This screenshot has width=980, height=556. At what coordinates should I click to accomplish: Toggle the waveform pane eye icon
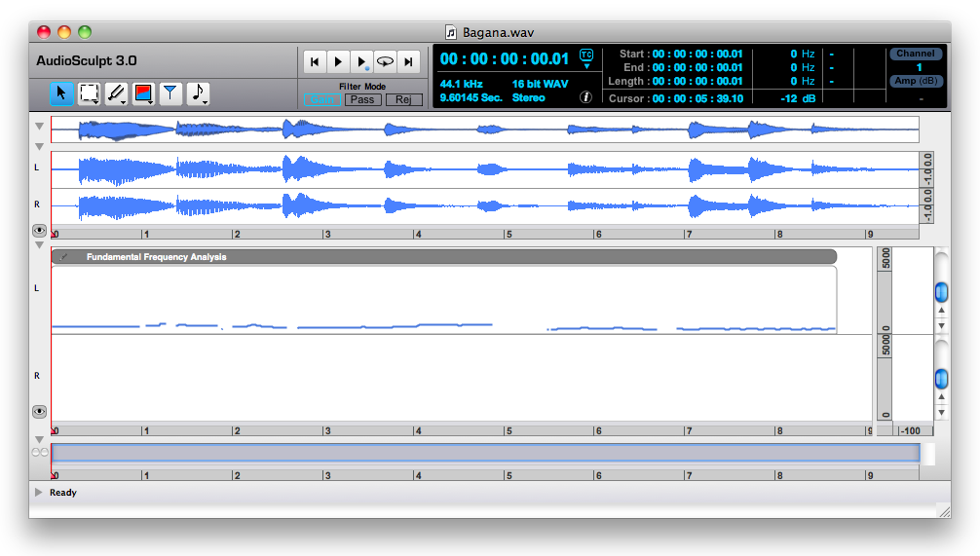pyautogui.click(x=40, y=231)
